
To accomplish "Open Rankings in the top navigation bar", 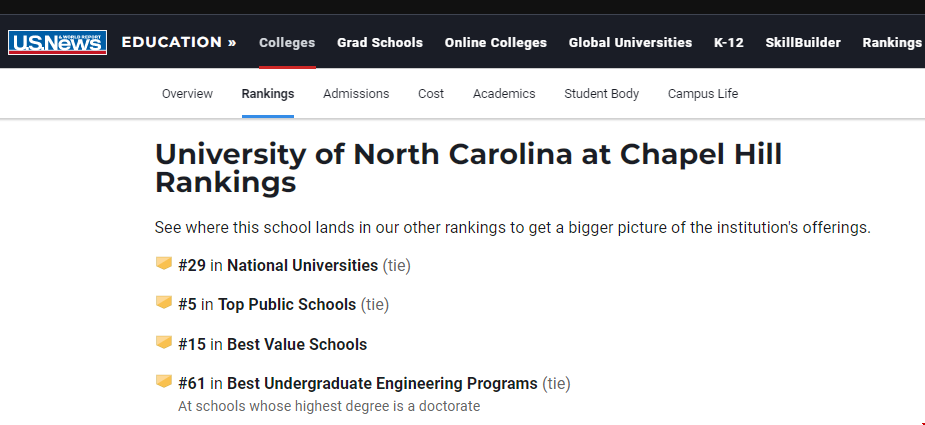I will click(x=892, y=42).
